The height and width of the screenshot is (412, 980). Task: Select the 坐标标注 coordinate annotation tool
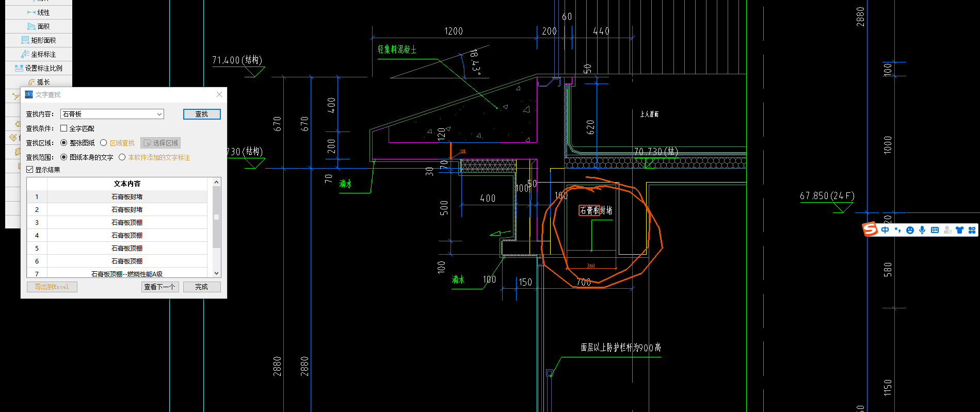click(39, 54)
